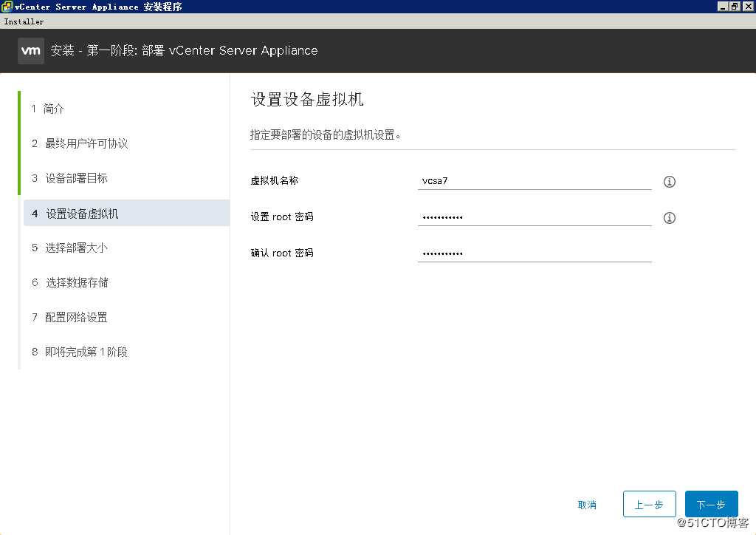This screenshot has width=756, height=535.
Task: Click the 设置设备虚拟机 page heading
Action: [x=306, y=99]
